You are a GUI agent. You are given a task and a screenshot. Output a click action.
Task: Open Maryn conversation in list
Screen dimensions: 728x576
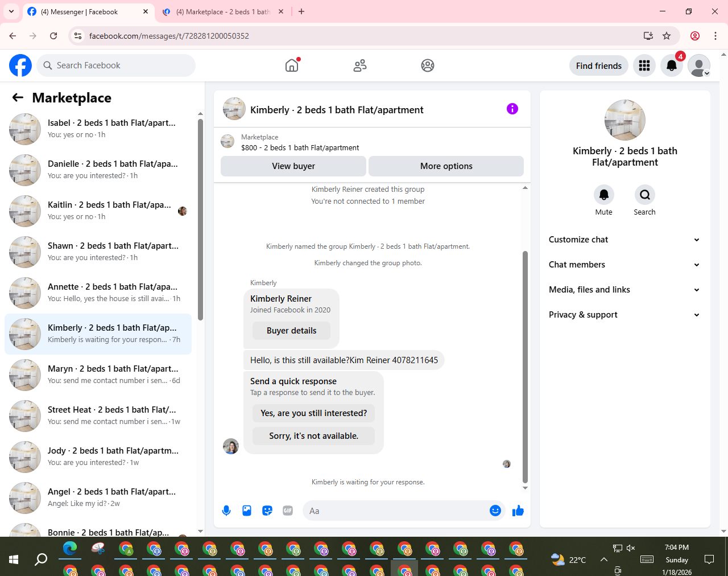98,375
